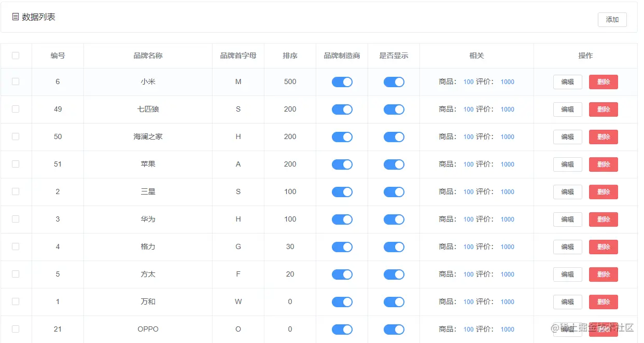Screen dimensions: 644x343
Task: Toggle 是否显示 switch for 华为
Action: [394, 219]
